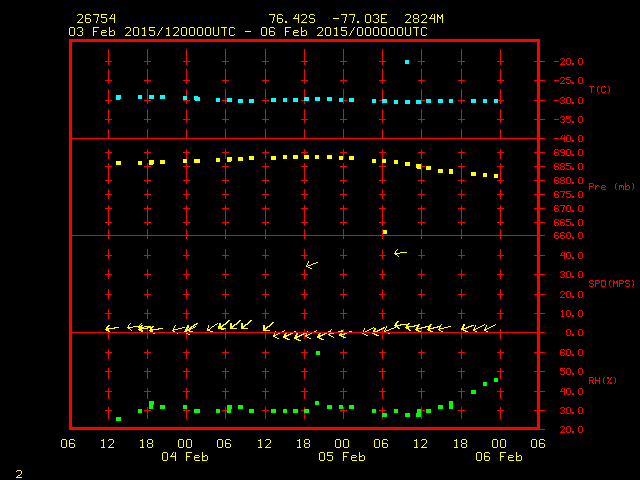The height and width of the screenshot is (480, 640).
Task: Click the station ID 26754 label
Action: coord(93,19)
